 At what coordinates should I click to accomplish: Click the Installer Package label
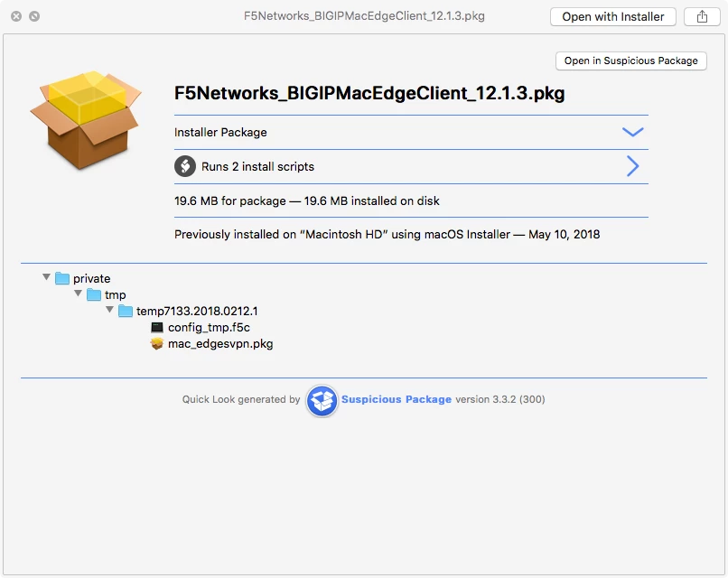click(x=220, y=133)
